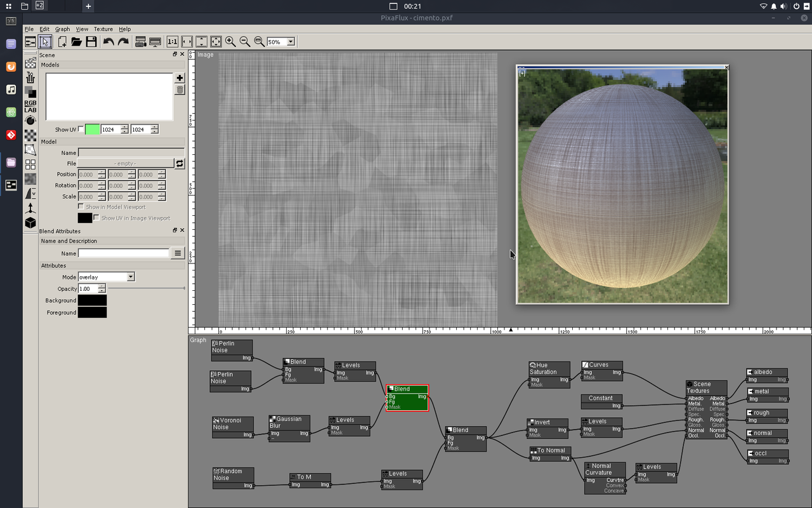
Task: Undo the last action
Action: 108,42
